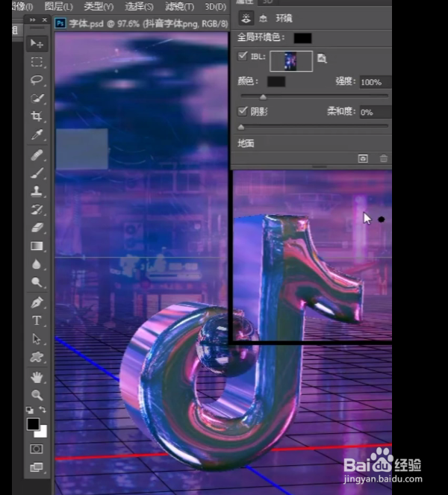The image size is (448, 495).
Task: Click the Environment properties icon
Action: click(246, 18)
